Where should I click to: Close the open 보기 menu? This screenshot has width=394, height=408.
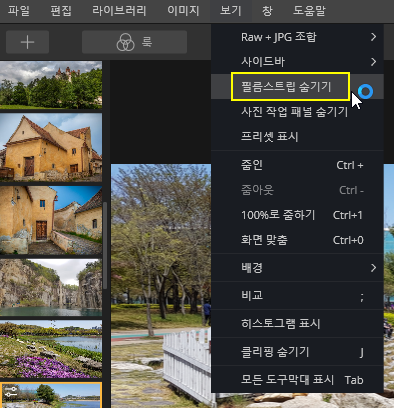tap(230, 11)
